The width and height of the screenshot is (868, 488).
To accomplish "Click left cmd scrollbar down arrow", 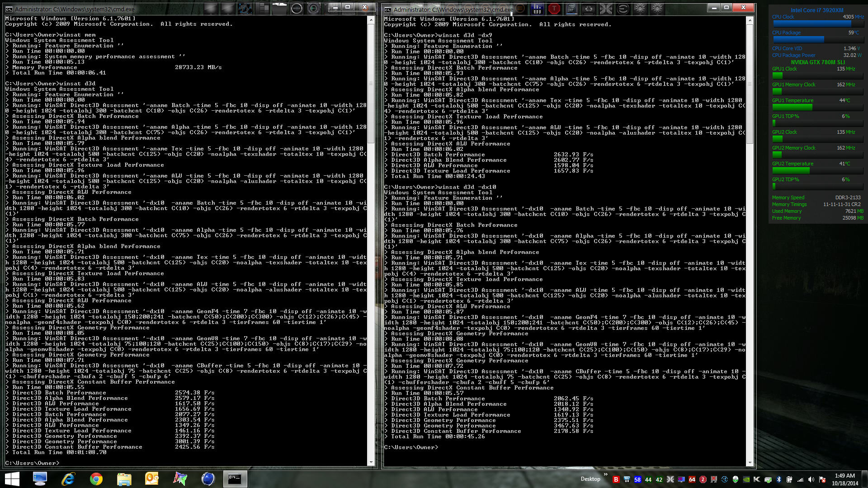I will pyautogui.click(x=371, y=462).
